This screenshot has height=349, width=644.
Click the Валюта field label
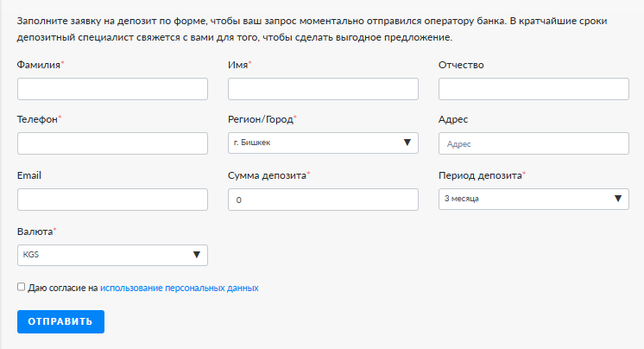click(x=35, y=232)
